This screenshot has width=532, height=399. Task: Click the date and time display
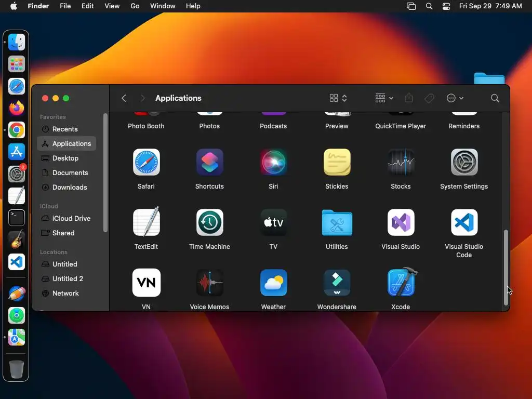pyautogui.click(x=490, y=6)
